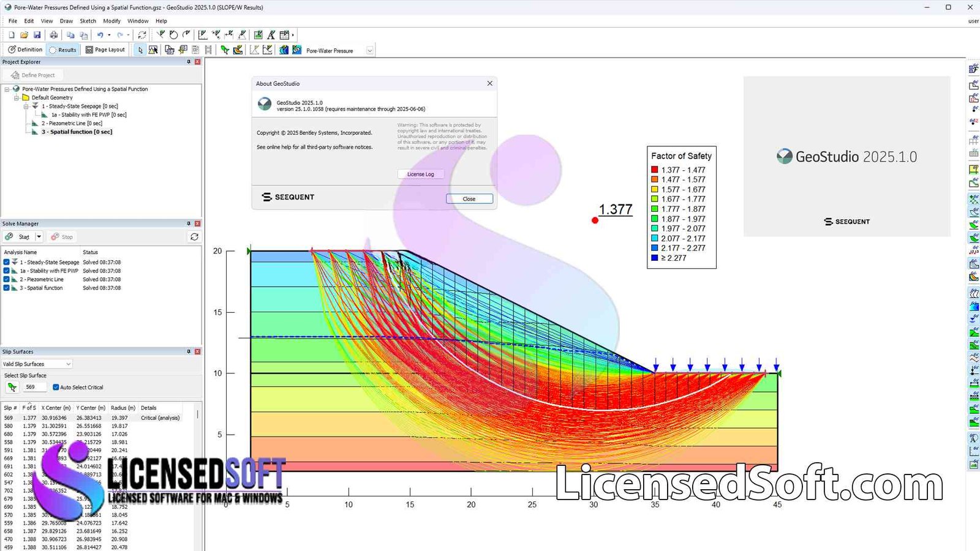Image resolution: width=980 pixels, height=551 pixels.
Task: Uncheck the 3 - Spatial function analysis checkbox
Action: click(x=7, y=288)
